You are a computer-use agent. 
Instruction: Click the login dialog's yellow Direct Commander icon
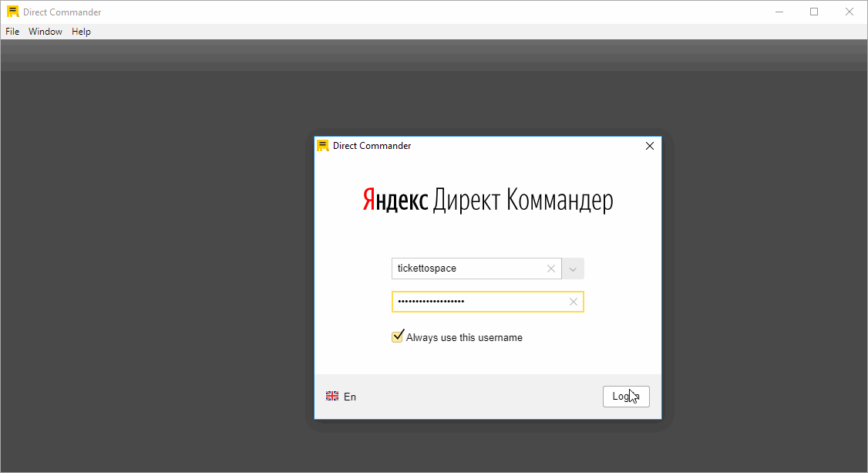pyautogui.click(x=323, y=146)
